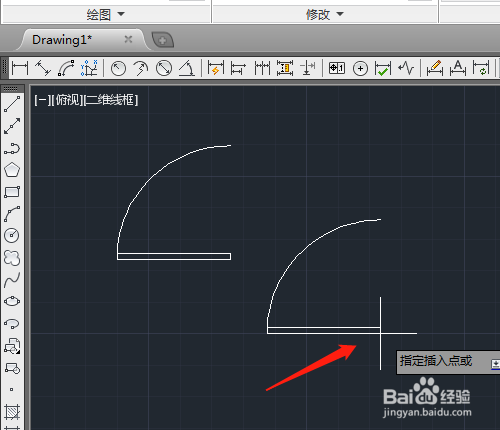Select the Ellipse tool

(x=12, y=301)
